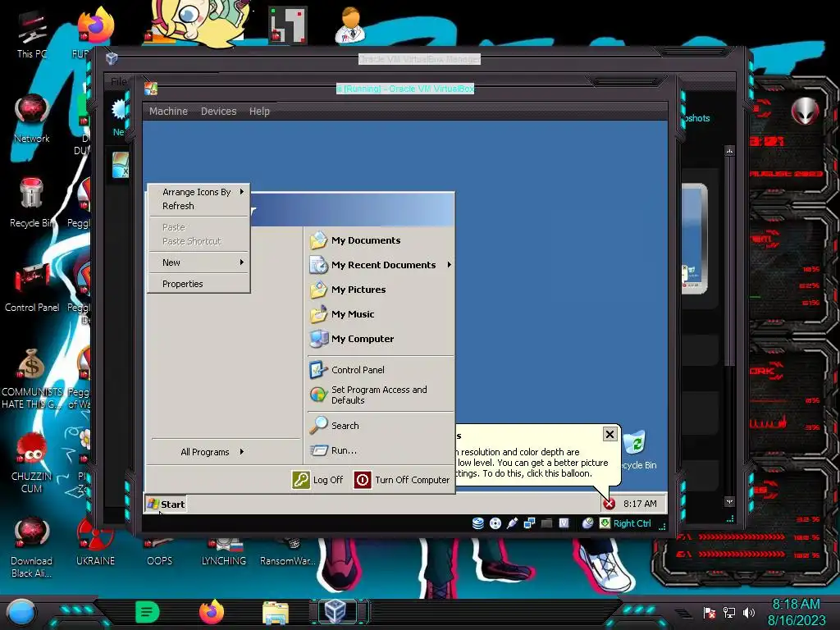Click the XP Start button
840x630 pixels.
[x=166, y=504]
